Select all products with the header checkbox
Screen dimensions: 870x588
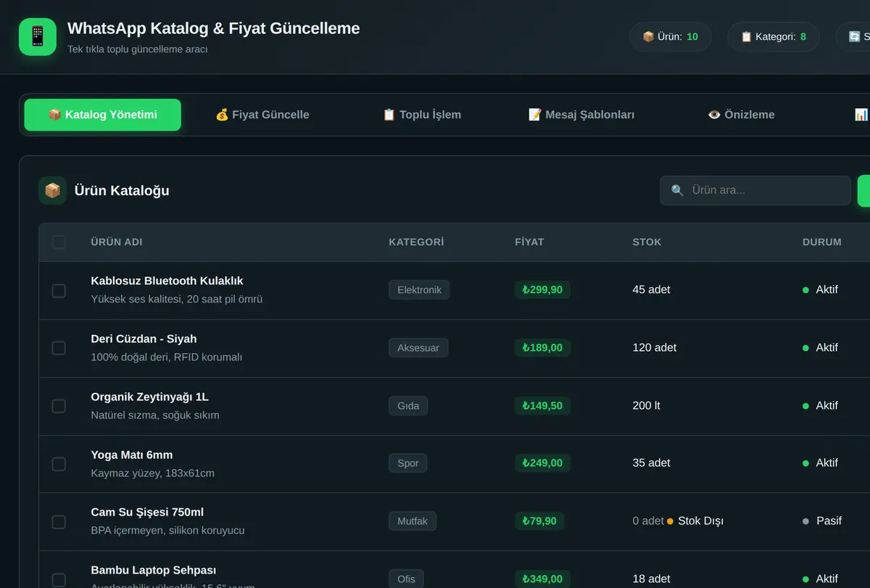click(59, 242)
